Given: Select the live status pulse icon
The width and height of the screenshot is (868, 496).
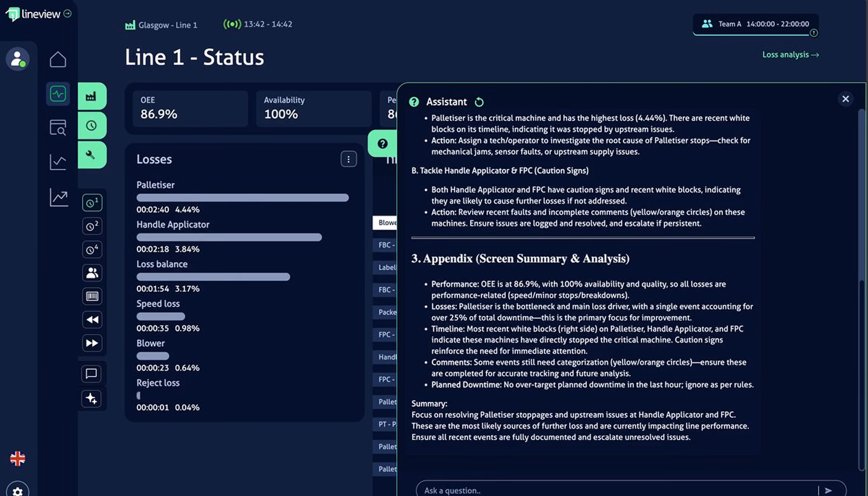Looking at the screenshot, I should [58, 94].
